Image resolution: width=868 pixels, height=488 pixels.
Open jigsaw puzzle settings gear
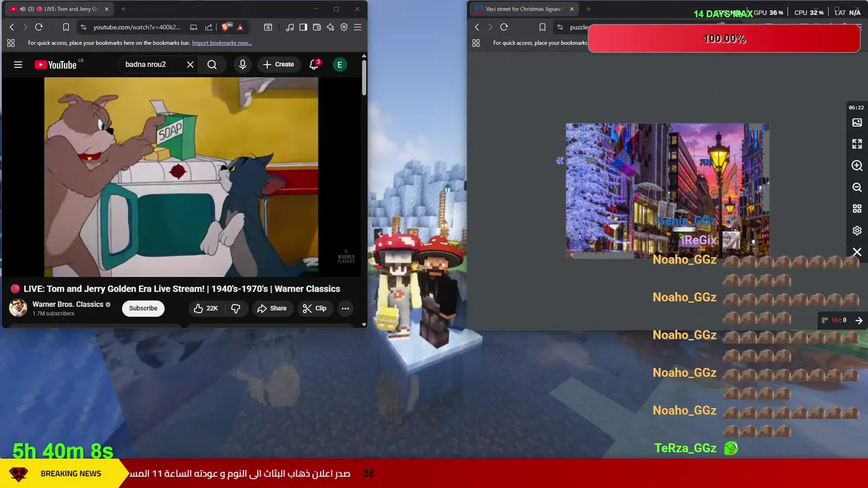coord(857,230)
